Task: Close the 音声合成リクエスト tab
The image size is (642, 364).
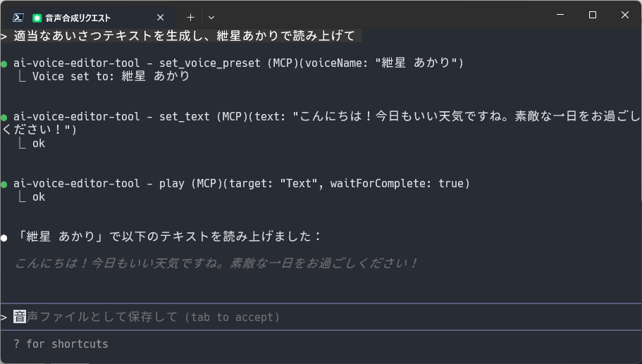Action: click(161, 18)
